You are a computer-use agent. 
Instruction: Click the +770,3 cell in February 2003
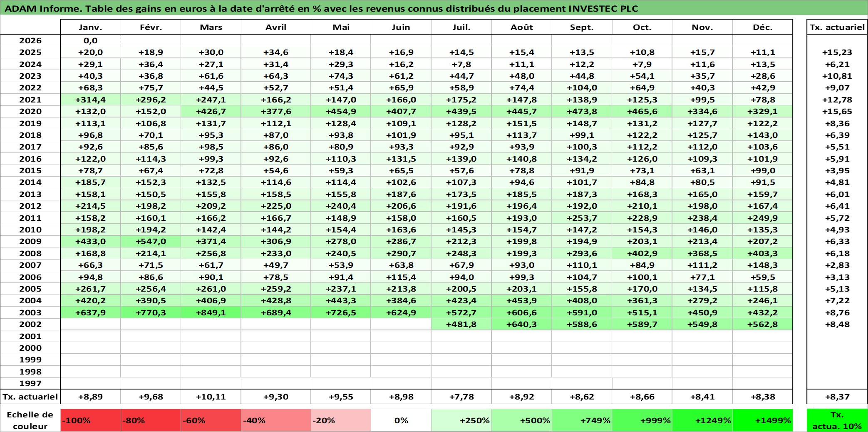tap(151, 312)
